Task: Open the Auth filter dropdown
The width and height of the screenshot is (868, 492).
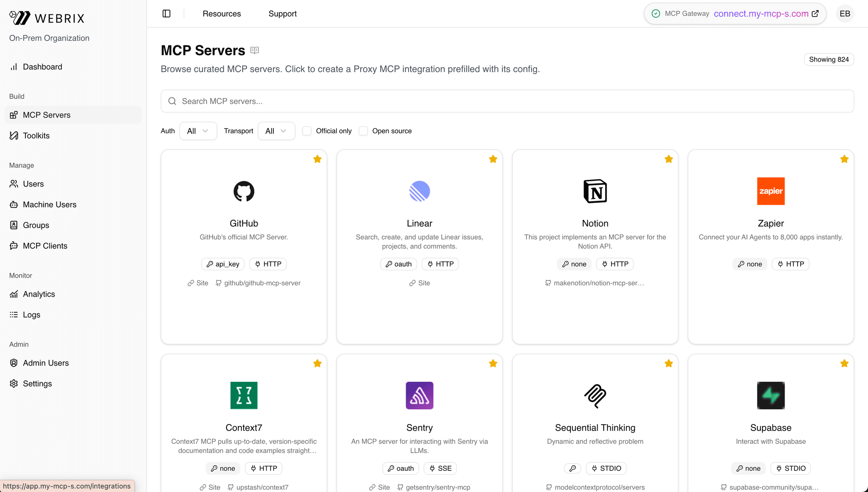Action: pos(198,131)
